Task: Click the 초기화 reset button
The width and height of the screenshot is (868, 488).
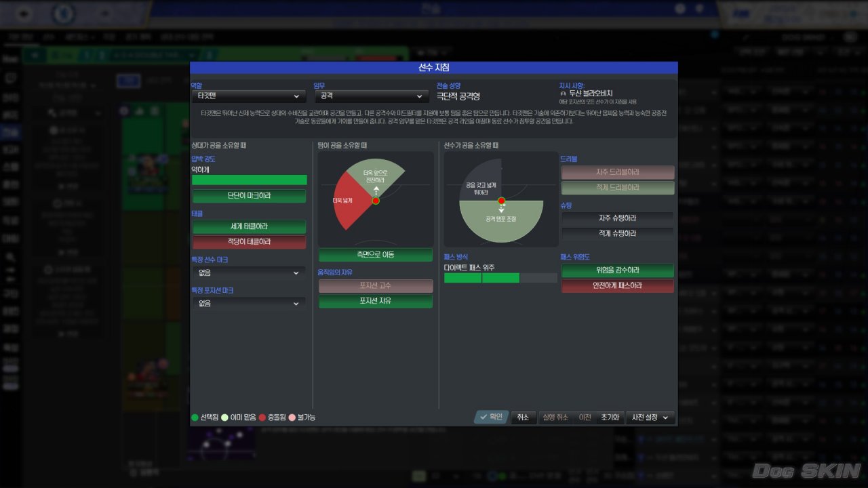Action: point(610,418)
